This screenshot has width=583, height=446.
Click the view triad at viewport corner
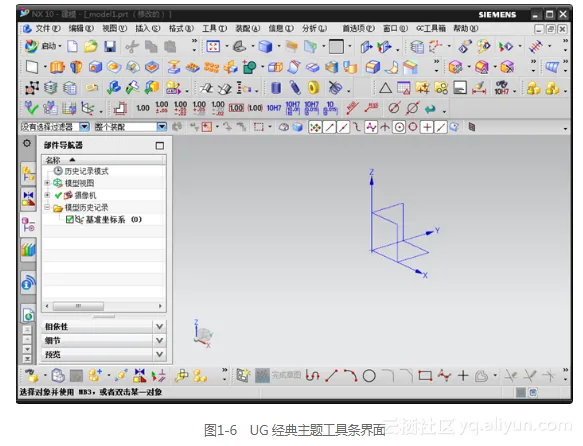203,334
